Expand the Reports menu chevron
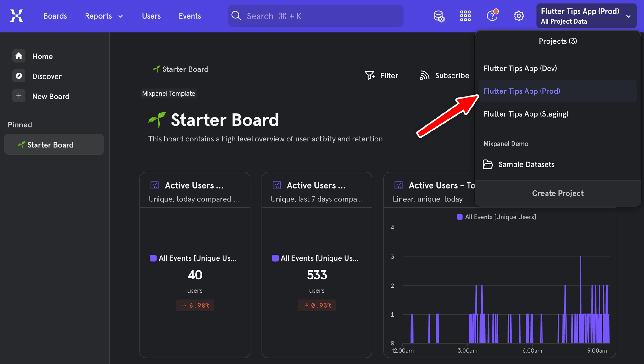Viewport: 644px width, 364px height. (120, 16)
